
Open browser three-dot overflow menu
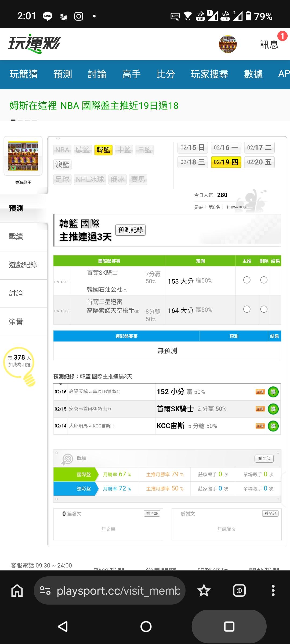pos(273,591)
